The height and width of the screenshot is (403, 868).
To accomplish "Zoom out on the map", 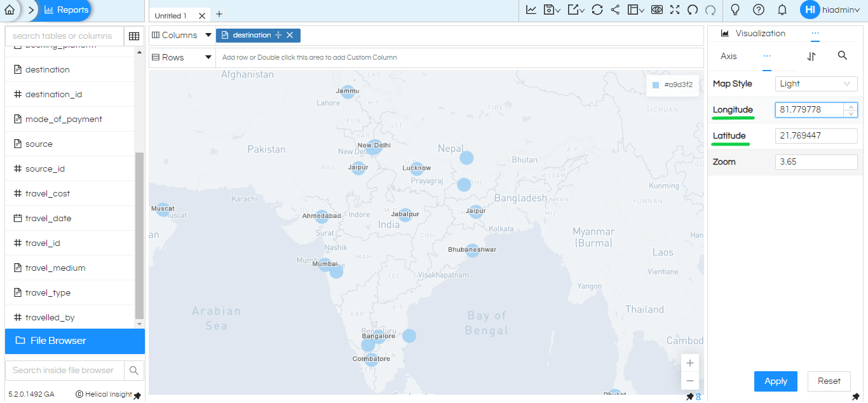I will 689,381.
